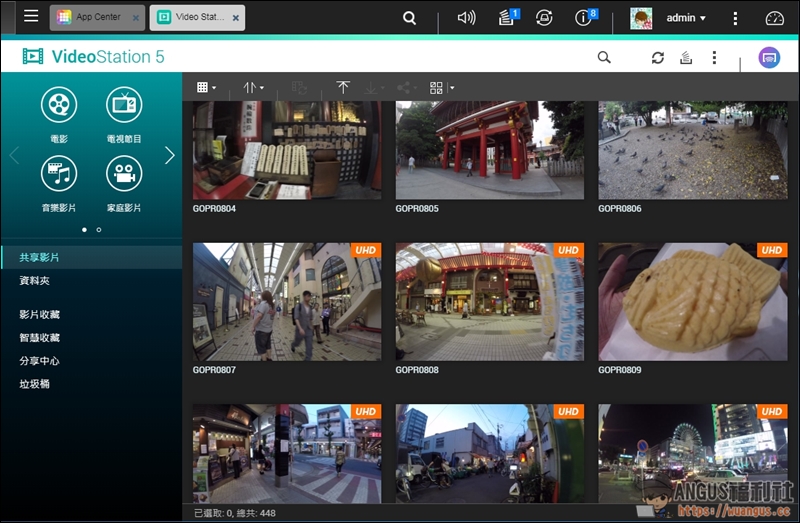800x523 pixels.
Task: Switch to the App Center tab
Action: (x=96, y=18)
